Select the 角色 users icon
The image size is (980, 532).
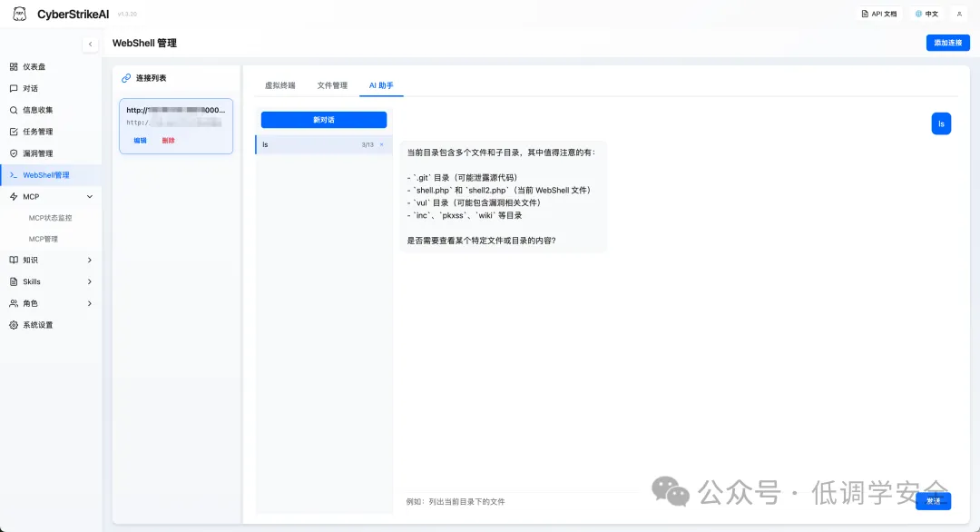[x=14, y=304]
